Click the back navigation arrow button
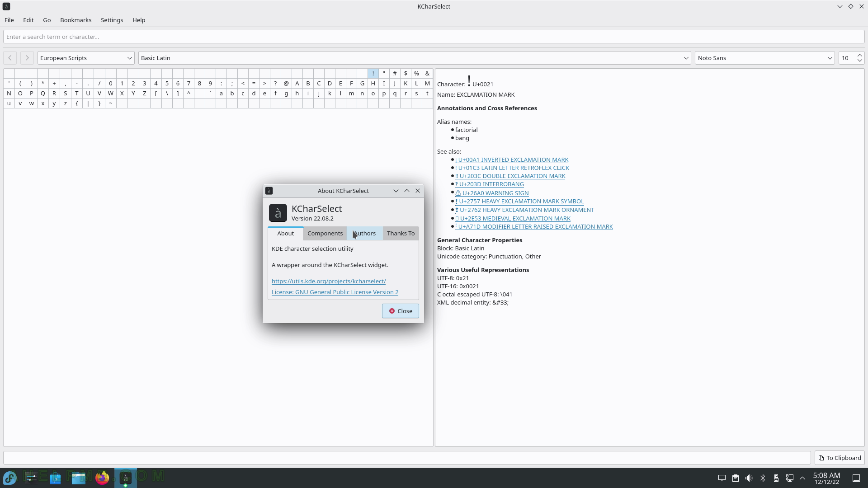The width and height of the screenshot is (868, 488). (10, 58)
